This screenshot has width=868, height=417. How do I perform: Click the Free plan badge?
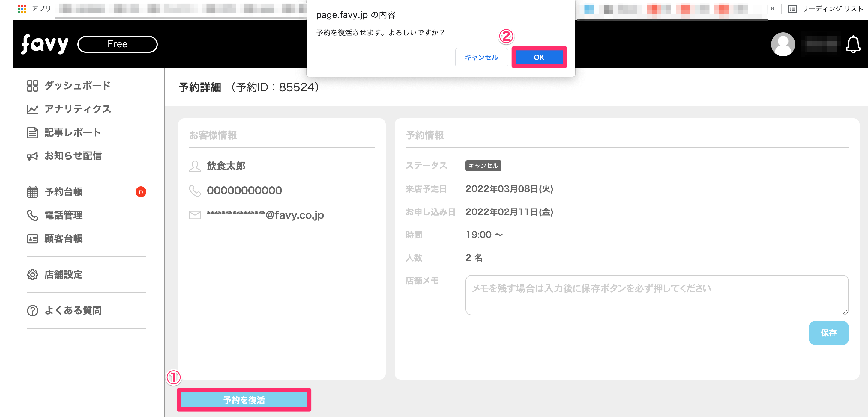pyautogui.click(x=117, y=44)
